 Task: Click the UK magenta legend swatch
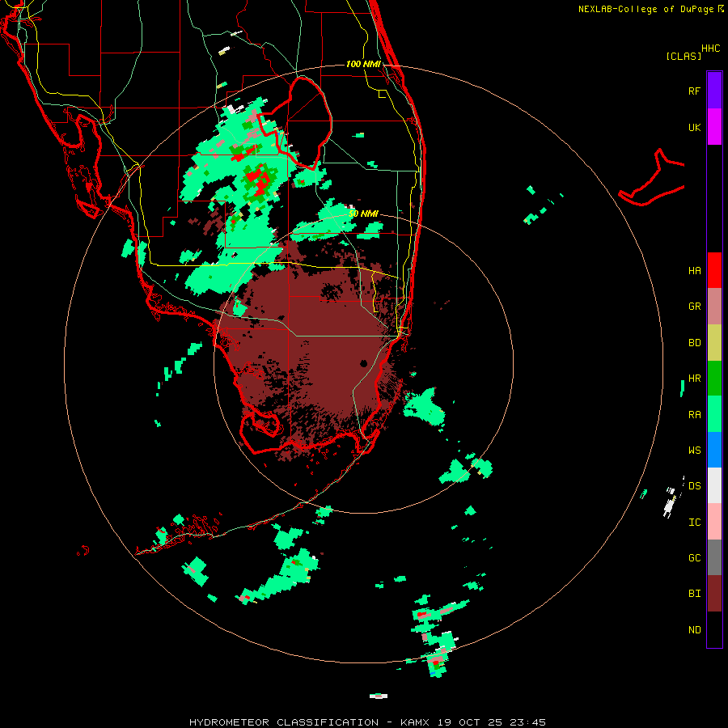coord(714,127)
